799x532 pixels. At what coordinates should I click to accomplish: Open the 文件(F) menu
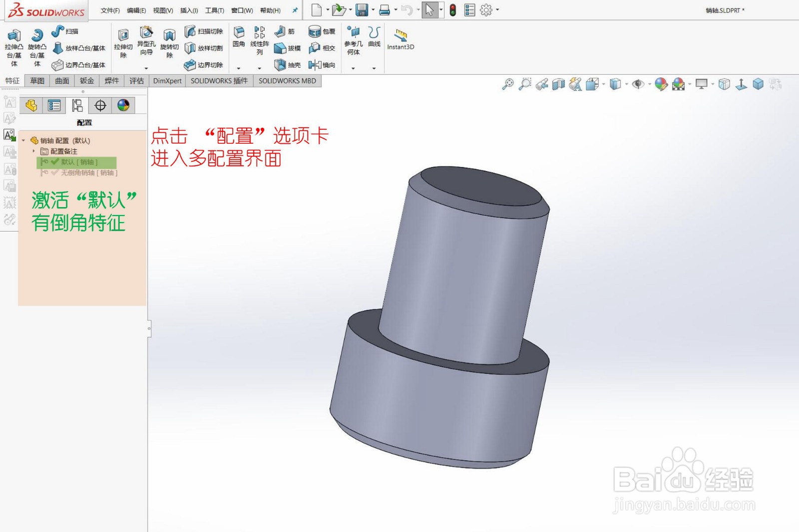pyautogui.click(x=110, y=10)
